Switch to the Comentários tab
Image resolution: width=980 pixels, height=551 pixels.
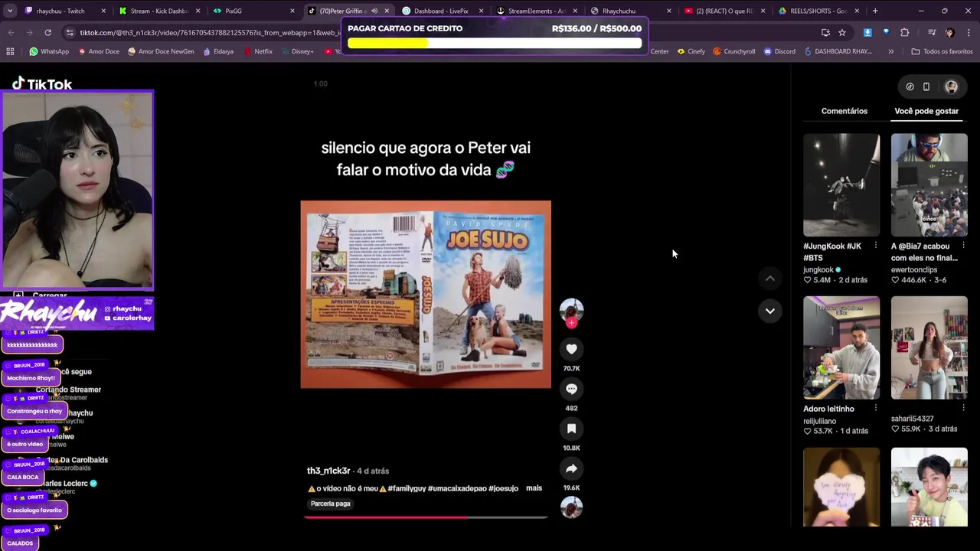[x=844, y=111]
